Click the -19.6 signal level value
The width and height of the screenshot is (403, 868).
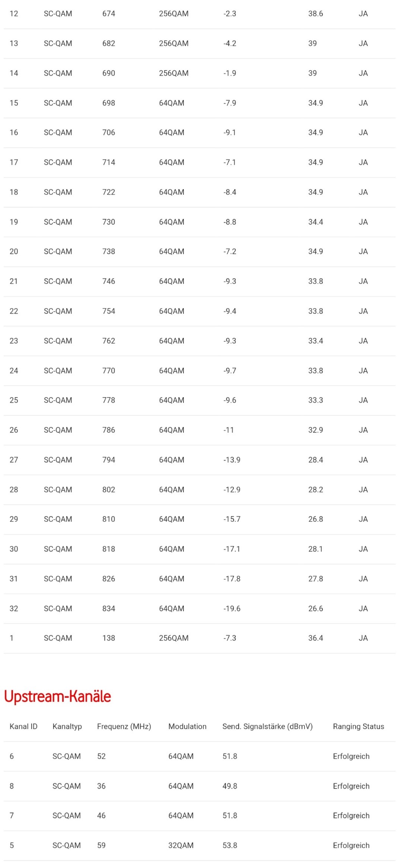pyautogui.click(x=232, y=608)
